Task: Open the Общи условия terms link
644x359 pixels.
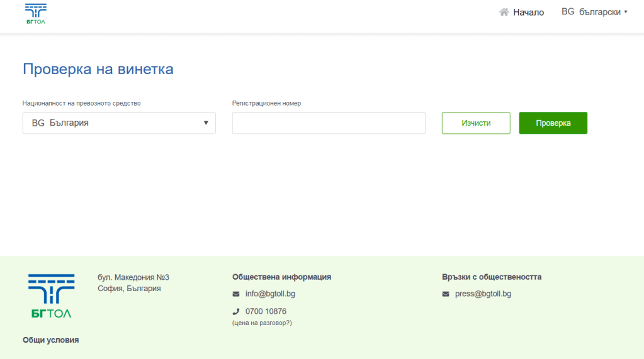Action: pos(50,340)
